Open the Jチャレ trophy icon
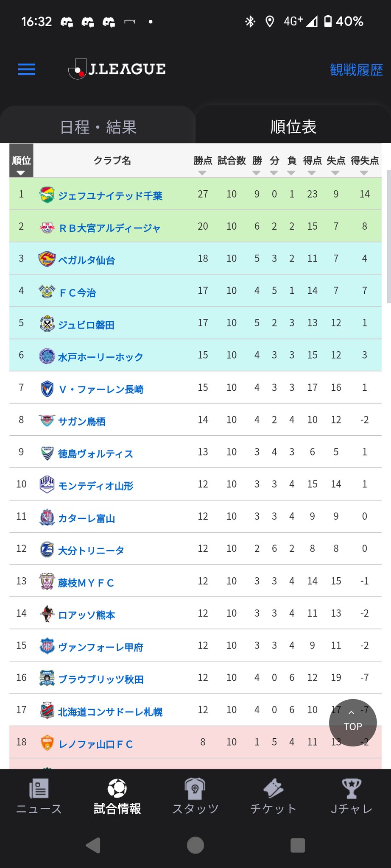Image resolution: width=391 pixels, height=868 pixels. tap(352, 789)
